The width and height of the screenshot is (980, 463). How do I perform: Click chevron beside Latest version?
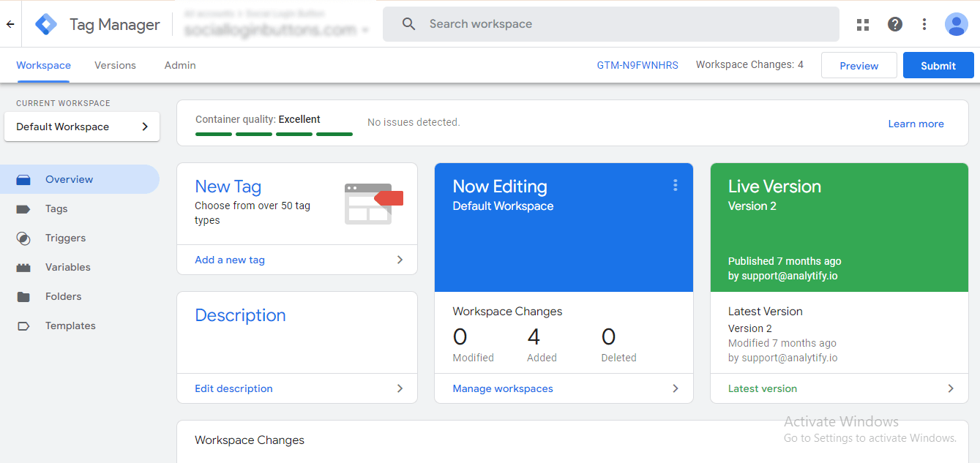coord(951,388)
